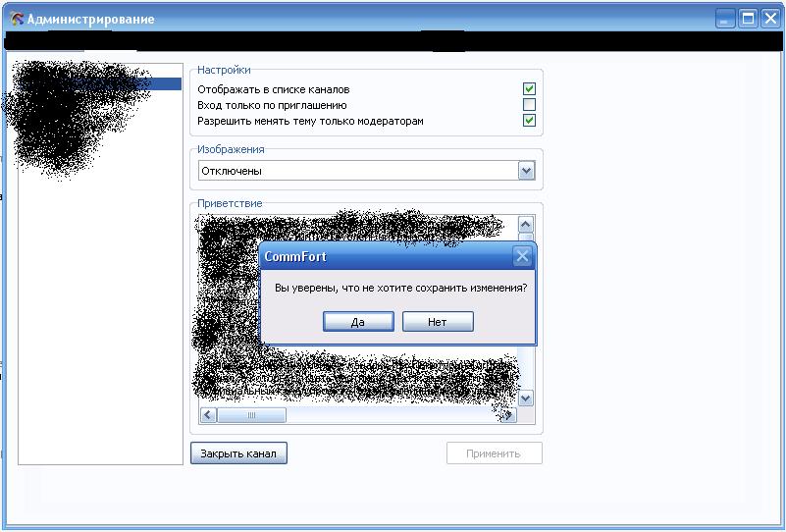The width and height of the screenshot is (786, 532).
Task: Minimize the Администрирование window
Action: [x=725, y=18]
